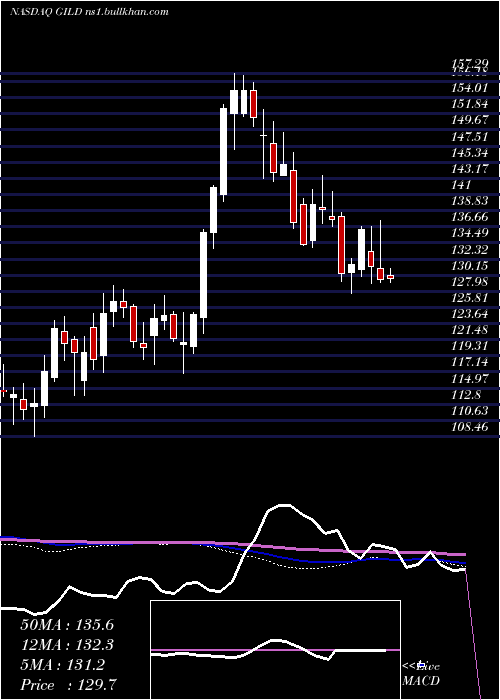Select the 117.14 price level label

(x=468, y=362)
